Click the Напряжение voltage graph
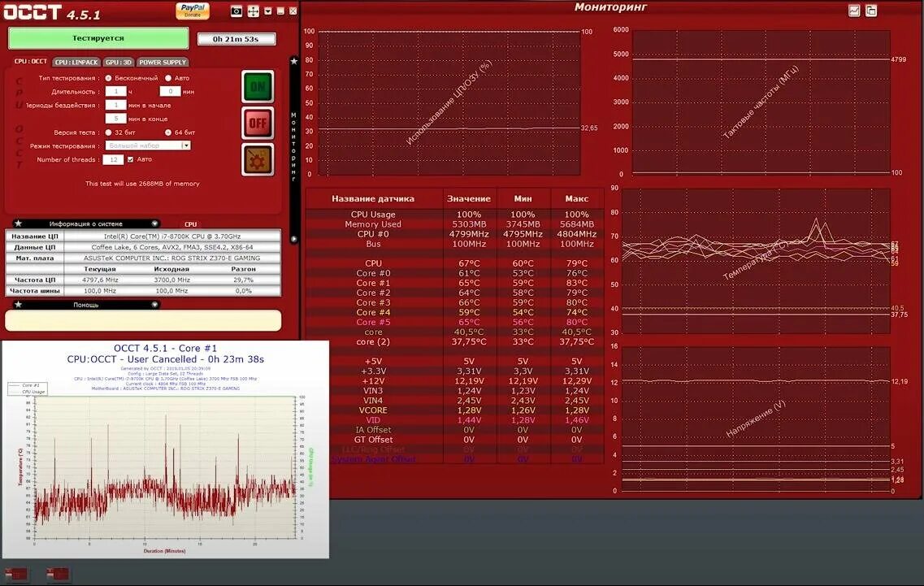This screenshot has height=586, width=924. 756,419
